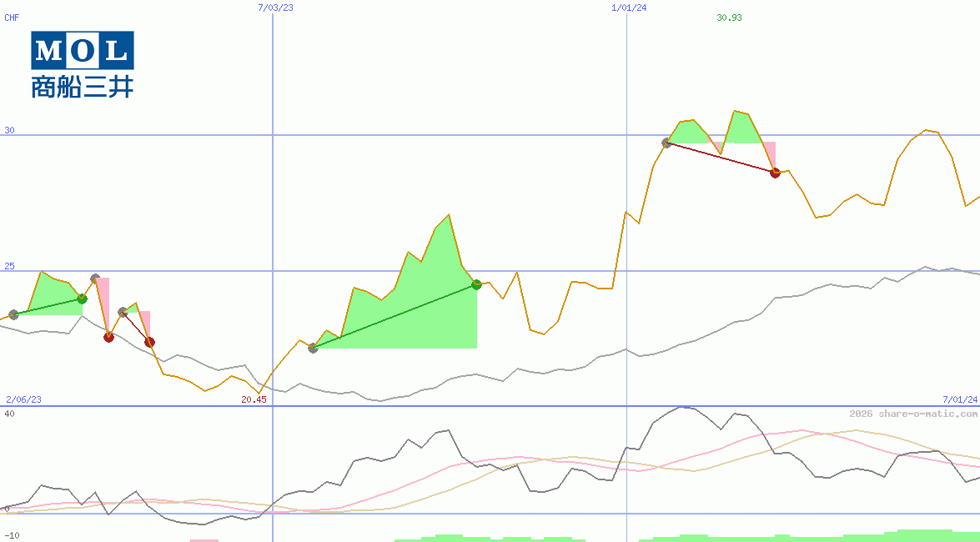The image size is (980, 542).
Task: Click the gray dot starting the large green trade
Action: click(x=313, y=349)
